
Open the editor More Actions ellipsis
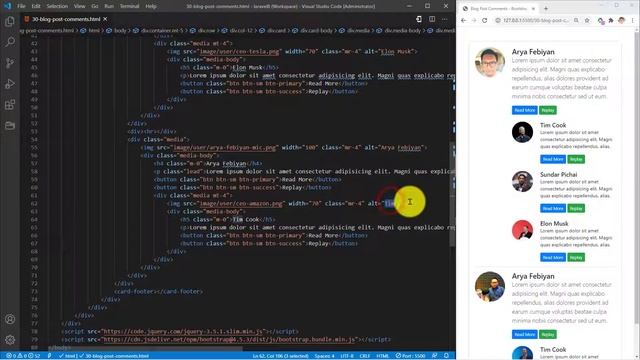pos(445,19)
